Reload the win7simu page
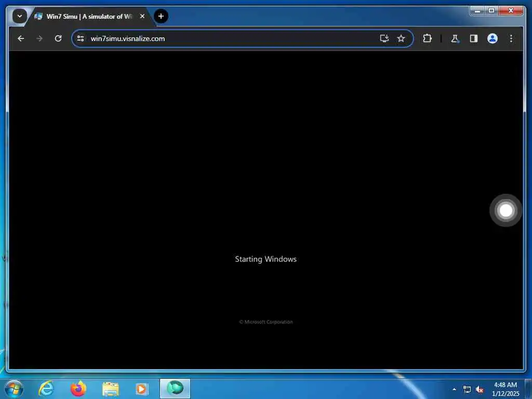 tap(58, 38)
